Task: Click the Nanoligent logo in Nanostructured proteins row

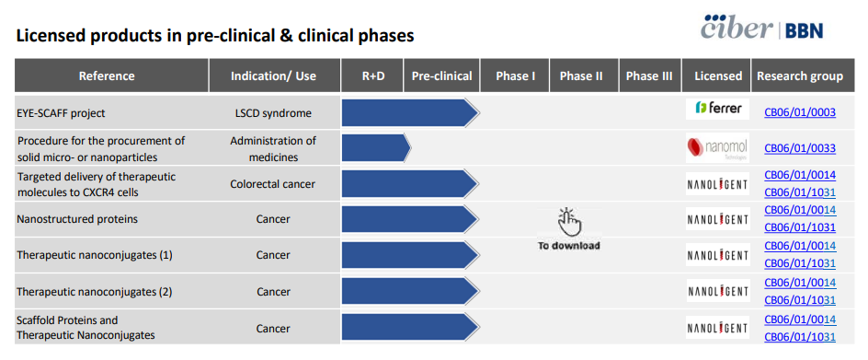Action: point(718,219)
